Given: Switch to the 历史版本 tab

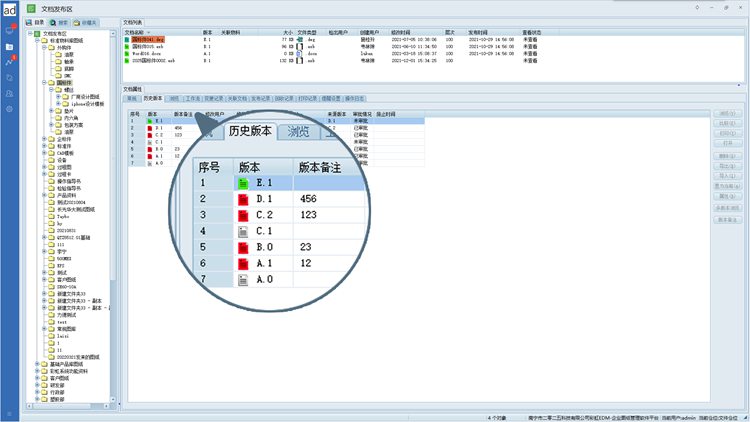Looking at the screenshot, I should [152, 99].
